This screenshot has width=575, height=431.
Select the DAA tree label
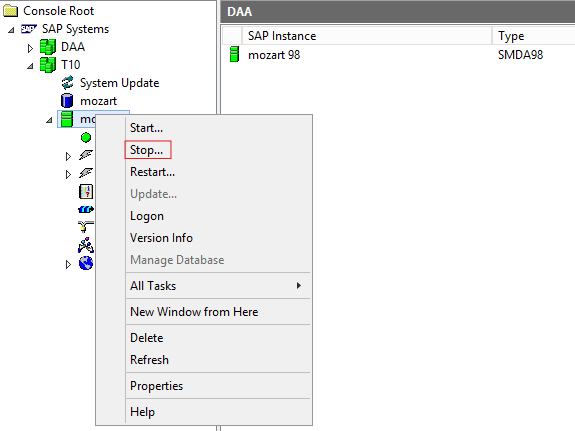click(73, 47)
